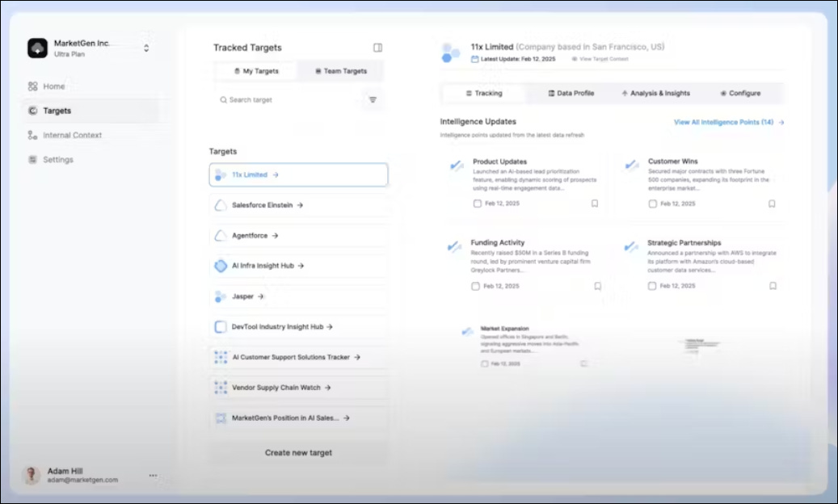Select the 11x Limited target
Viewport: 838px width, 504px height.
[298, 174]
